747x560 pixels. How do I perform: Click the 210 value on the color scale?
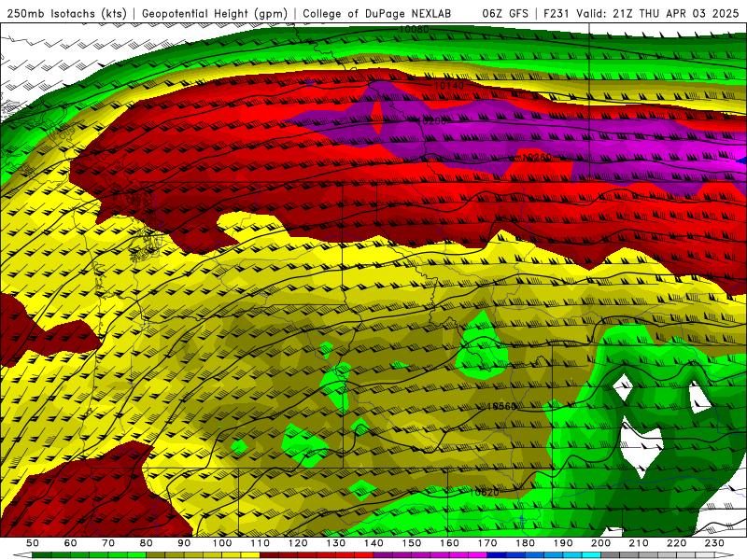[x=639, y=543]
